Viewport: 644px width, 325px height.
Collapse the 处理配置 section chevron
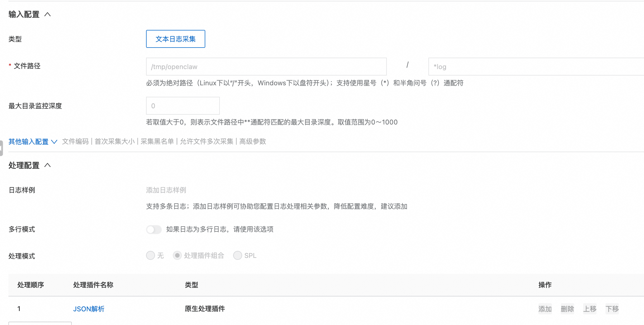pos(47,165)
